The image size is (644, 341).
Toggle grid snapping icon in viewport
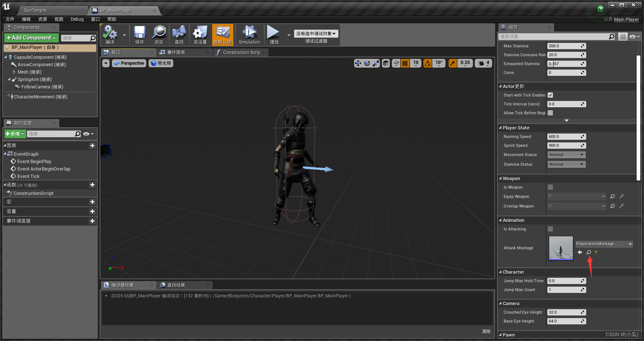405,63
